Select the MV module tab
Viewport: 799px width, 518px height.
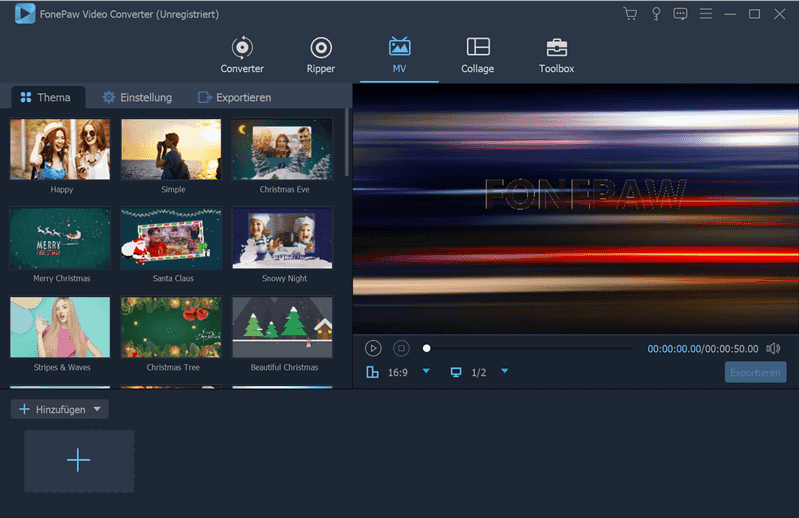click(400, 55)
